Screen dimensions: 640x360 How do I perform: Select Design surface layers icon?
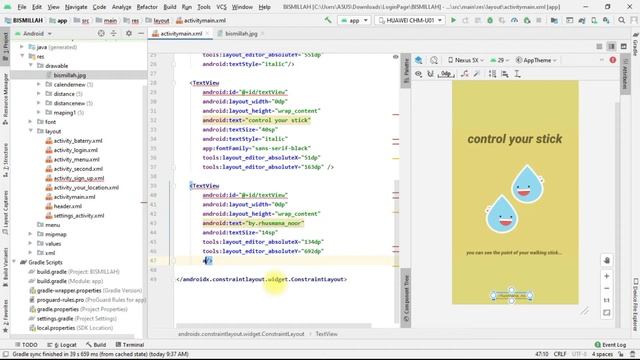coord(419,60)
